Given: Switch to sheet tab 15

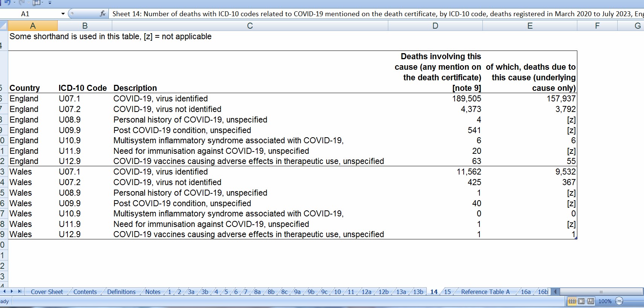Looking at the screenshot, I should click(x=447, y=292).
